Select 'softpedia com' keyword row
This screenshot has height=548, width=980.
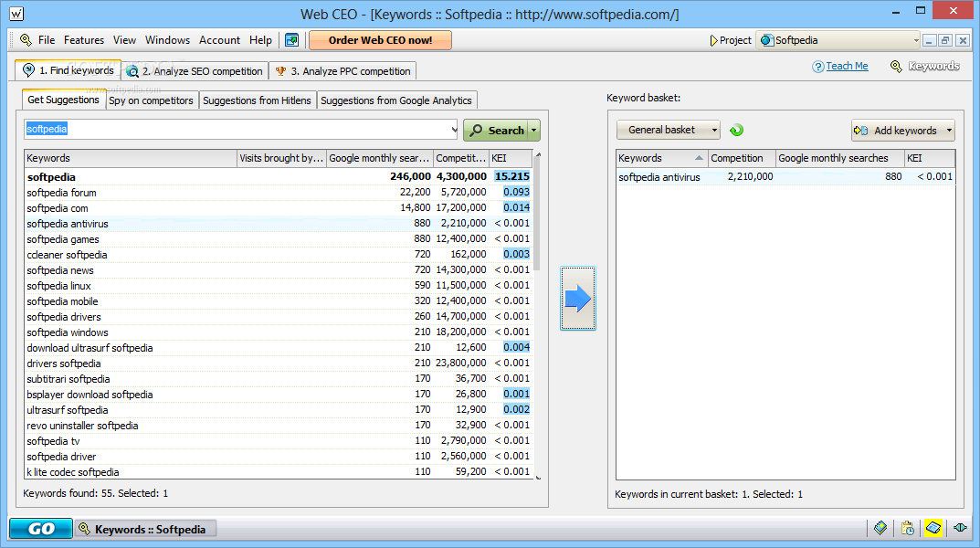pyautogui.click(x=279, y=208)
